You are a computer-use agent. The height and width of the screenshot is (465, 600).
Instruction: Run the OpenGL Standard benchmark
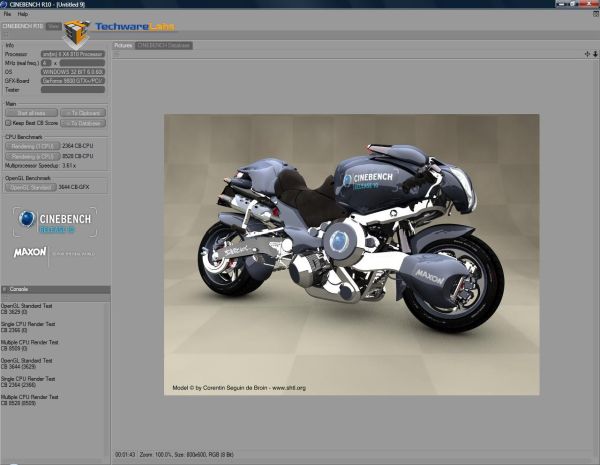(31, 187)
